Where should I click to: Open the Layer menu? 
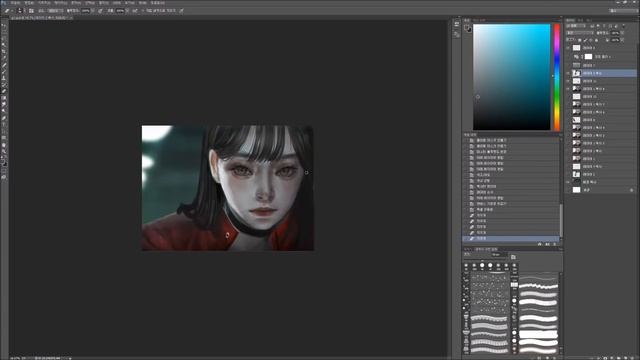point(60,3)
